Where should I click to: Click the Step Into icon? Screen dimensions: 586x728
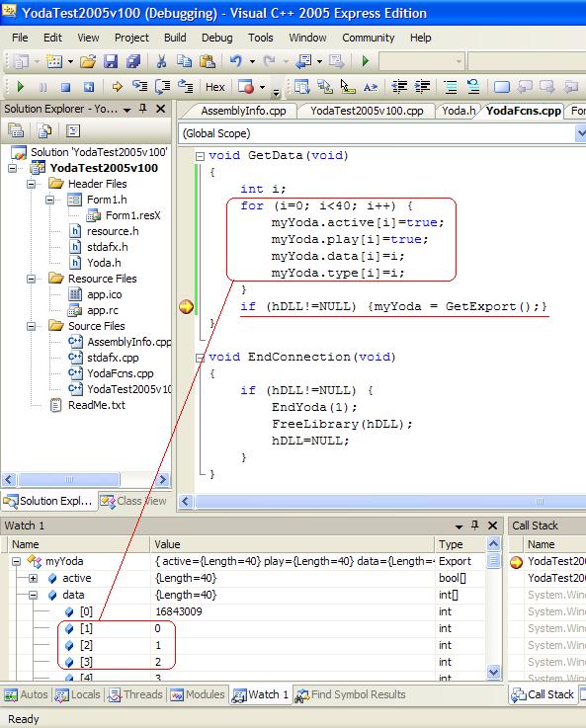point(139,86)
